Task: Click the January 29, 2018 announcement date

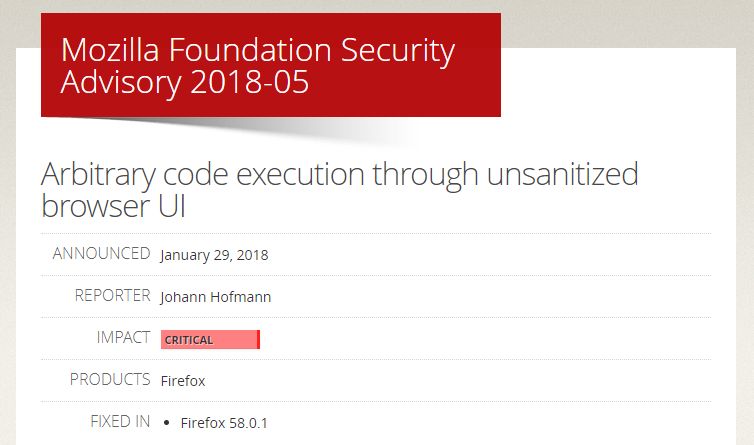Action: point(214,255)
